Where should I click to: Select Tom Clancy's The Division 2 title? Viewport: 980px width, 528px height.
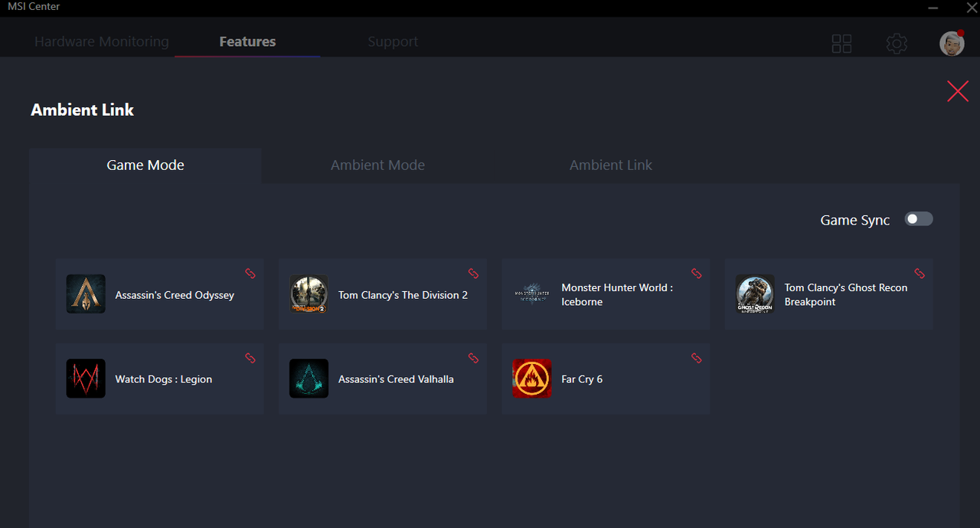click(403, 295)
